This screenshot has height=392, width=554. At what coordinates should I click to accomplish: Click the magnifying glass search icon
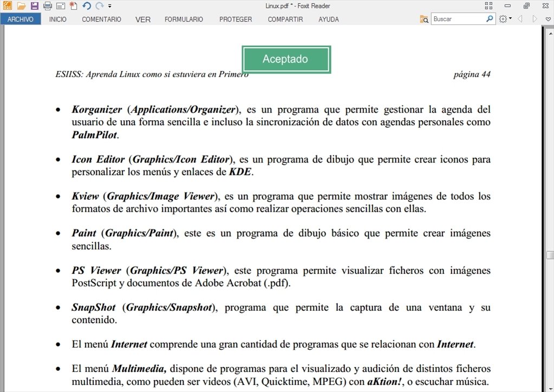click(x=490, y=19)
